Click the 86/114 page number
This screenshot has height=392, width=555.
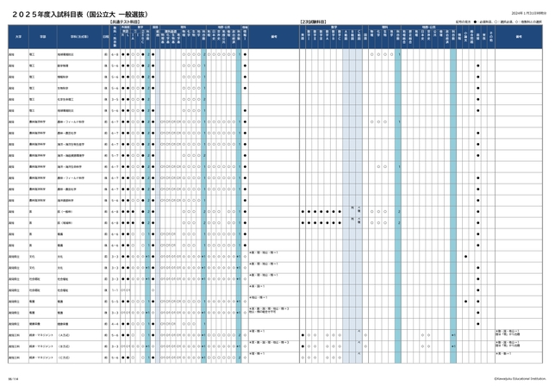coord(13,377)
